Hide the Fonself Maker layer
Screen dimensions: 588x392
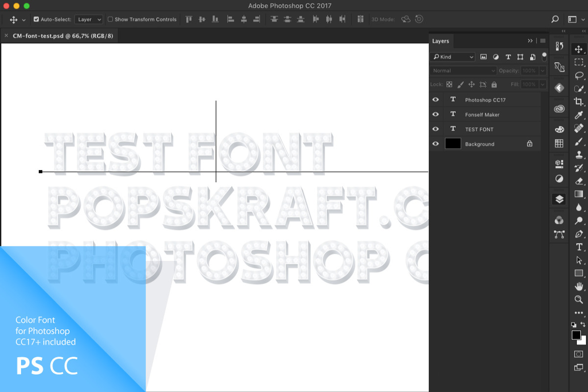(436, 114)
